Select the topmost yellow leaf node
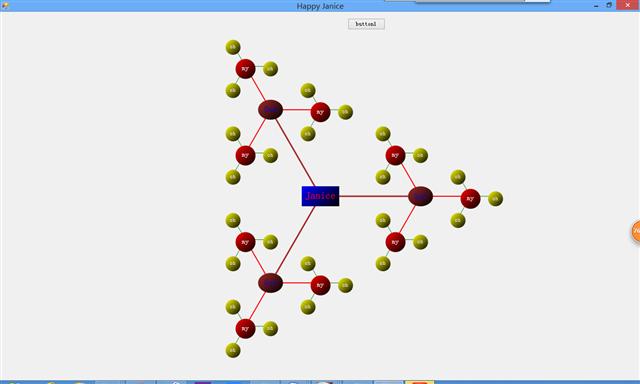The image size is (640, 384). [x=233, y=47]
